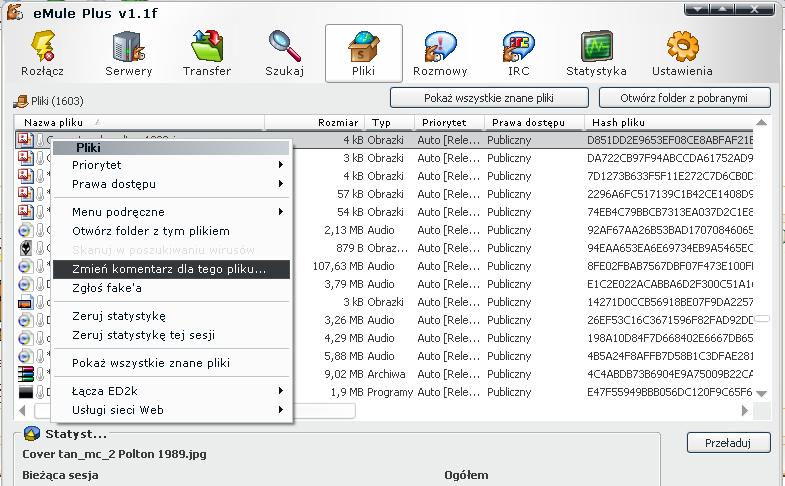
Task: Click audio file icon in the 107,63 MB row
Action: click(x=25, y=266)
